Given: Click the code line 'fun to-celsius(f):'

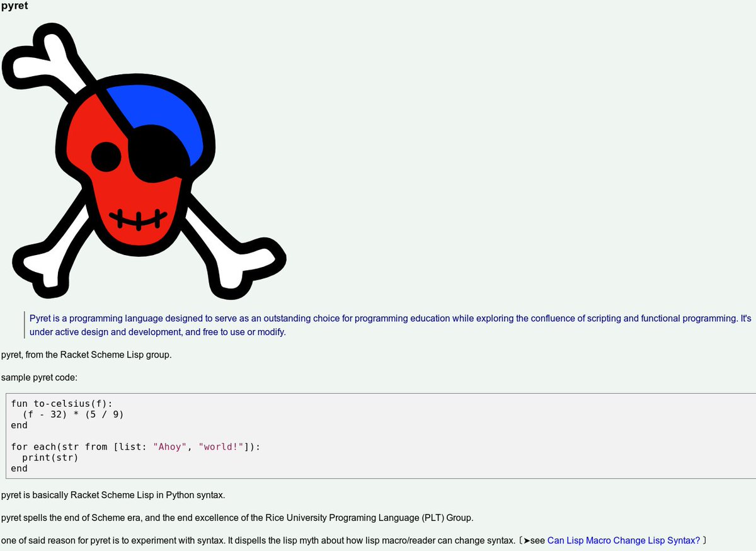Looking at the screenshot, I should [61, 404].
